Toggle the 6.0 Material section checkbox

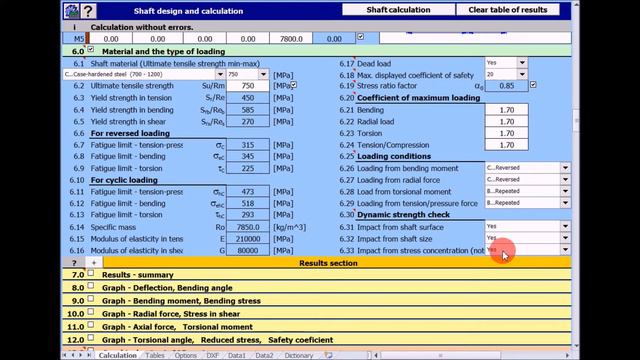[91, 49]
